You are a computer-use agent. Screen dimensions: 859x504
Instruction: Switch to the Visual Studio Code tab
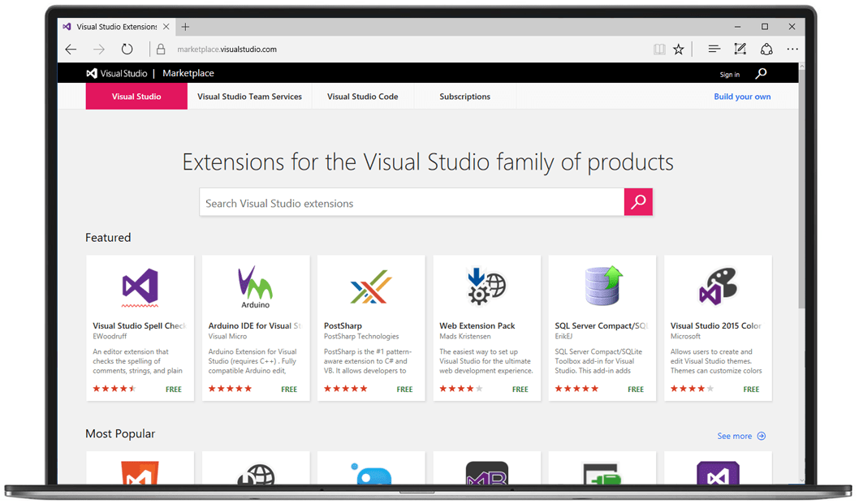coord(362,96)
